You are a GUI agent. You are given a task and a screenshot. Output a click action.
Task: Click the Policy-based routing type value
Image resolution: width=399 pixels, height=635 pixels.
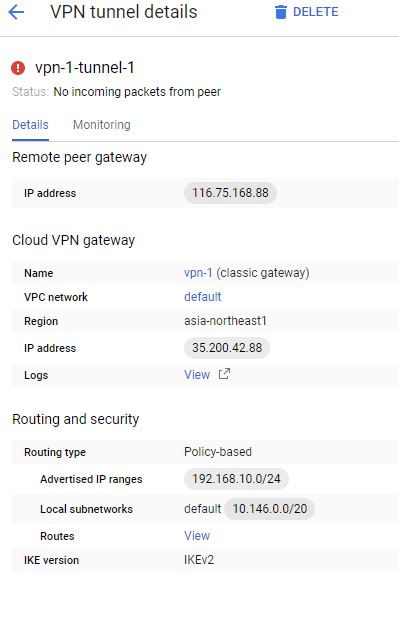coord(218,452)
